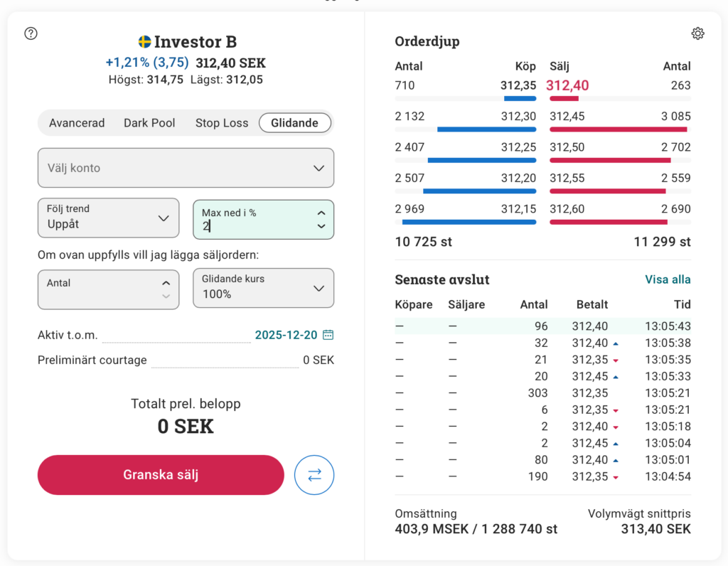Expand the Följ trend dropdown

[108, 218]
